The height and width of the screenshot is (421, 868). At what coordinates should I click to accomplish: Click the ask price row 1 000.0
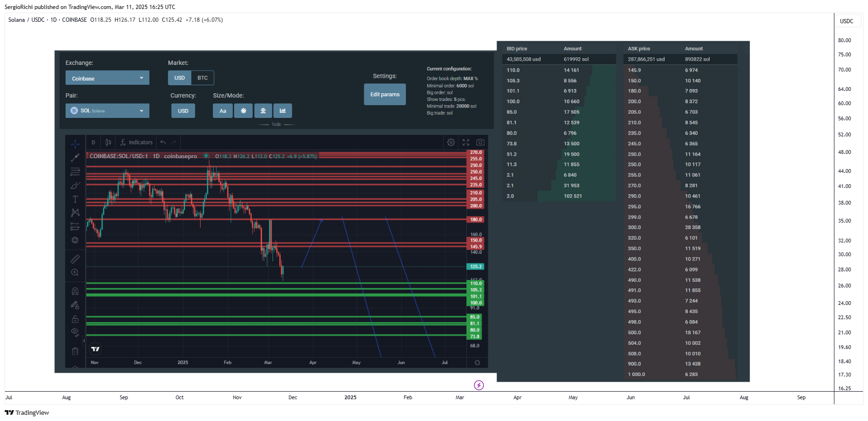[x=636, y=374]
